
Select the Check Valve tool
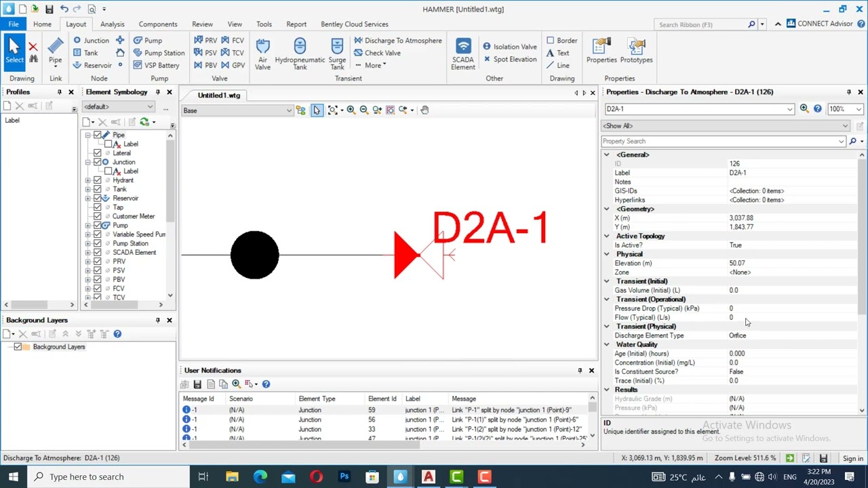(x=377, y=53)
